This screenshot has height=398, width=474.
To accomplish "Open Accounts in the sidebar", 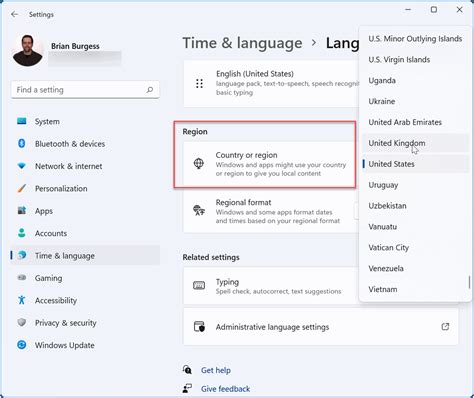I will click(85, 233).
